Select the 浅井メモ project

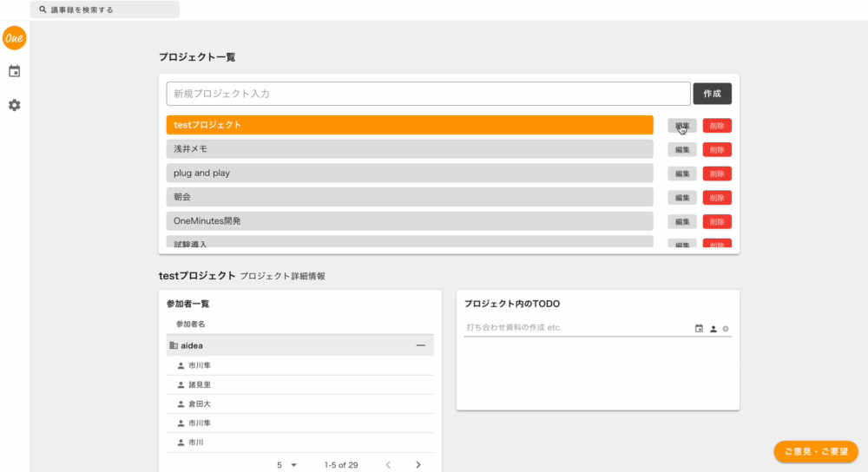coord(409,149)
